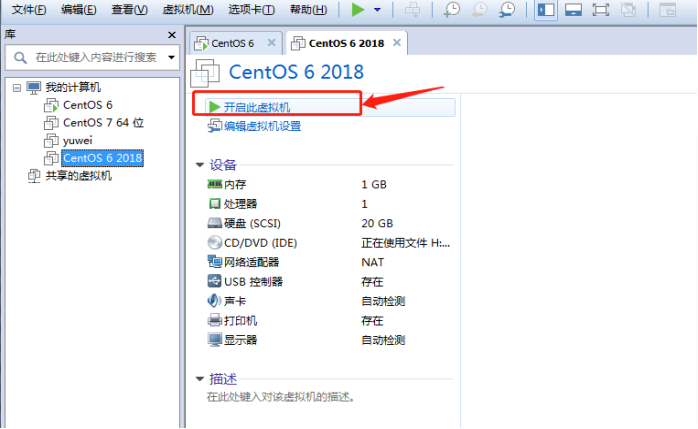The image size is (698, 429).
Task: Click the memory chip icon
Action: [215, 184]
